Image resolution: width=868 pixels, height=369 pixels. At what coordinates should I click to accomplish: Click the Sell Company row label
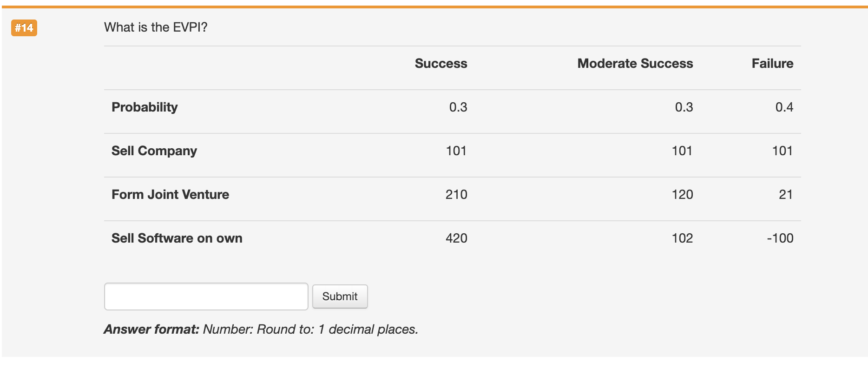coord(153,151)
